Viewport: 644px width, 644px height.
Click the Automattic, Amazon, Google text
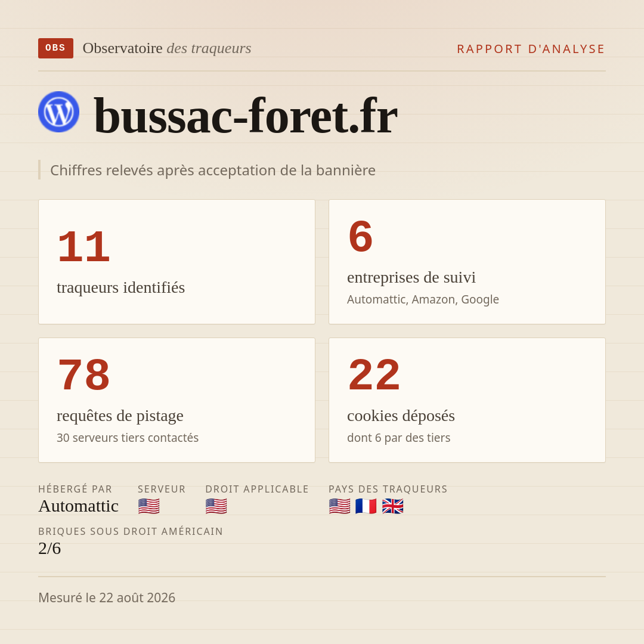tap(423, 299)
